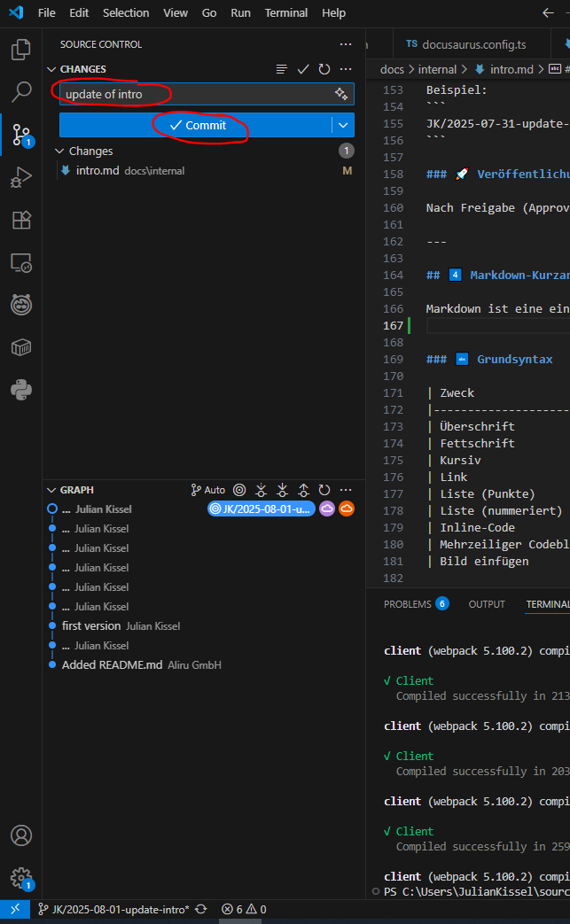Open the Selection menu
Image resolution: width=570 pixels, height=924 pixels.
(126, 12)
